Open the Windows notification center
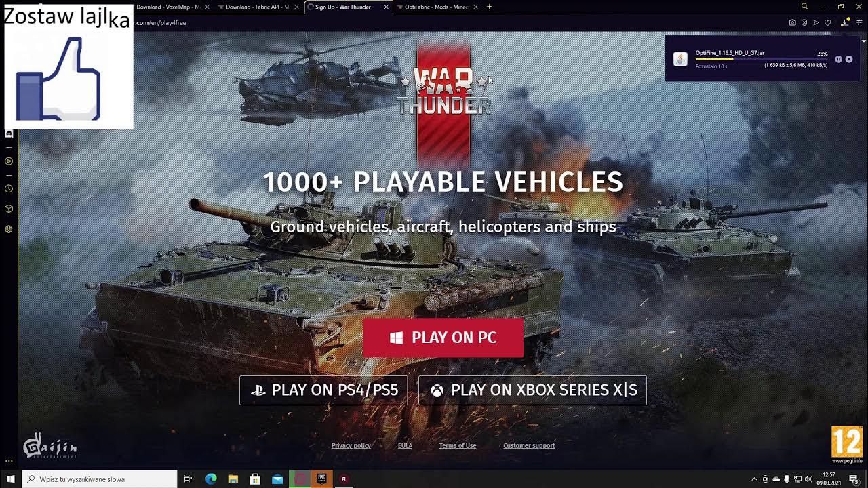 pyautogui.click(x=854, y=479)
